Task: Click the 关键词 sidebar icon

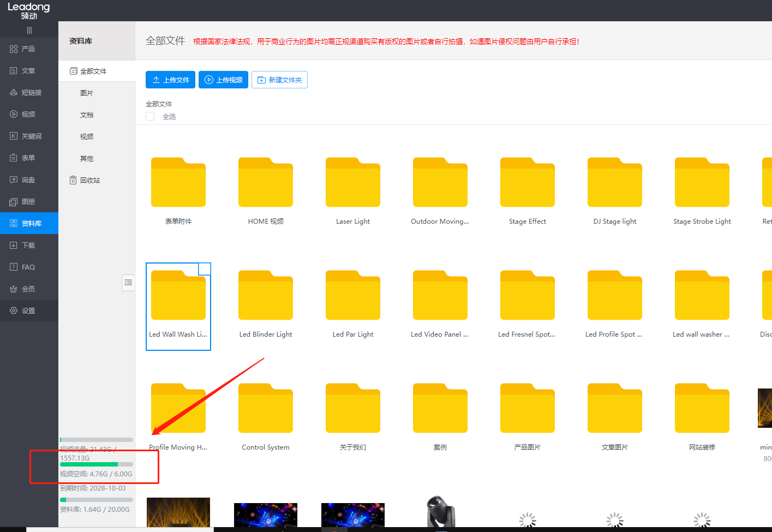Action: [14, 136]
